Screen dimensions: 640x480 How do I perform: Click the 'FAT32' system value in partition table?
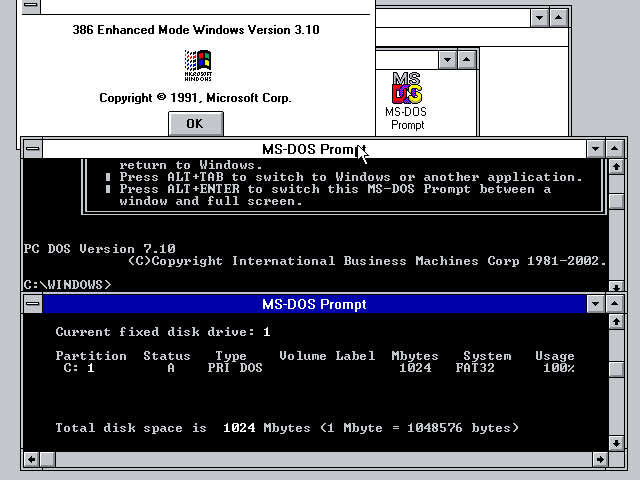pos(475,368)
